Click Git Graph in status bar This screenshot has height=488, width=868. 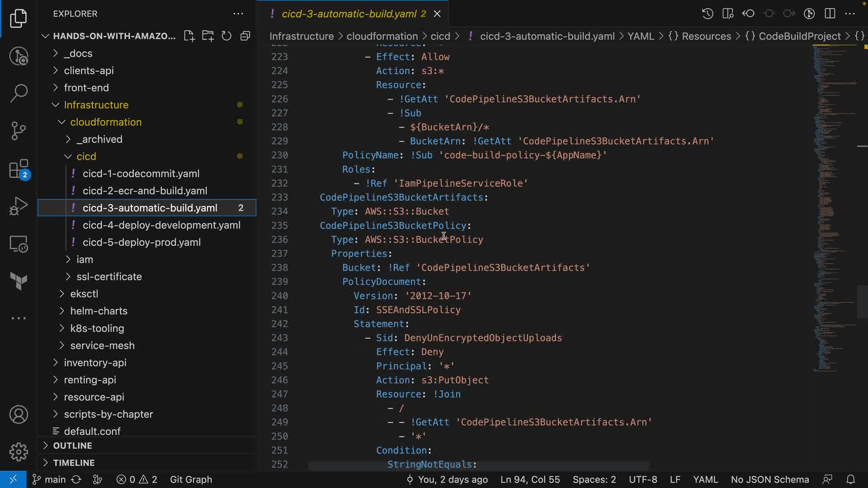(191, 479)
